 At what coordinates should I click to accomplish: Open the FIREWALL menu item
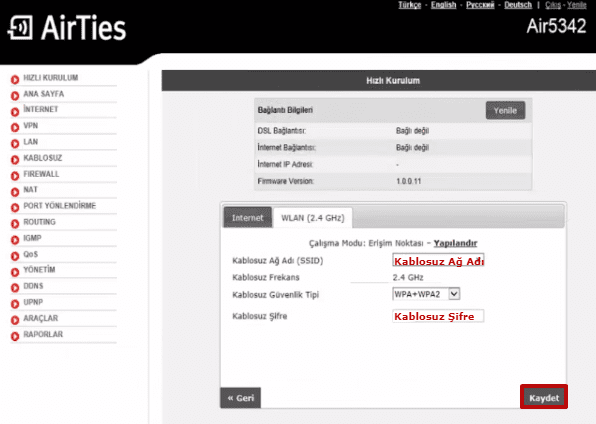point(41,174)
